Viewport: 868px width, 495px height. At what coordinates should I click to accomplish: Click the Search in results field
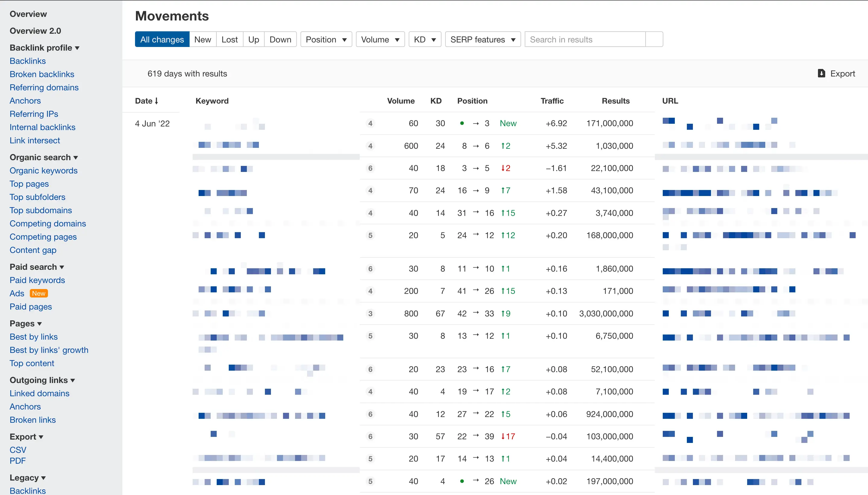(x=585, y=39)
